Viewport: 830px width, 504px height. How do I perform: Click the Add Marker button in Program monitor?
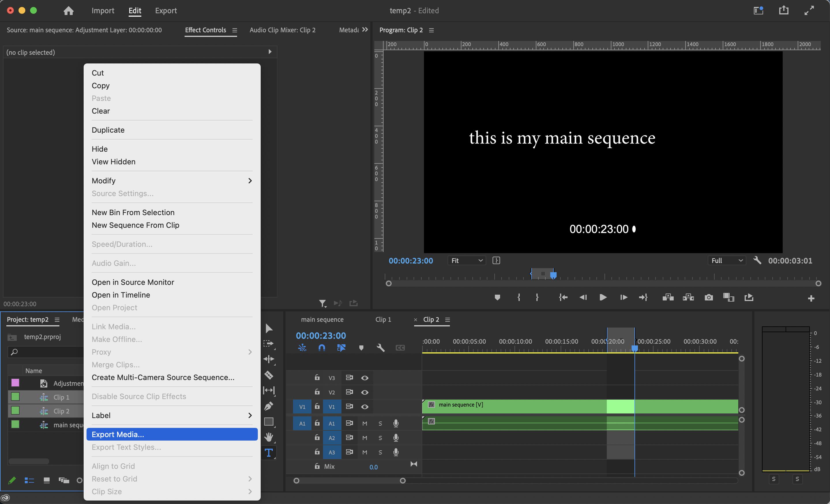coord(497,297)
